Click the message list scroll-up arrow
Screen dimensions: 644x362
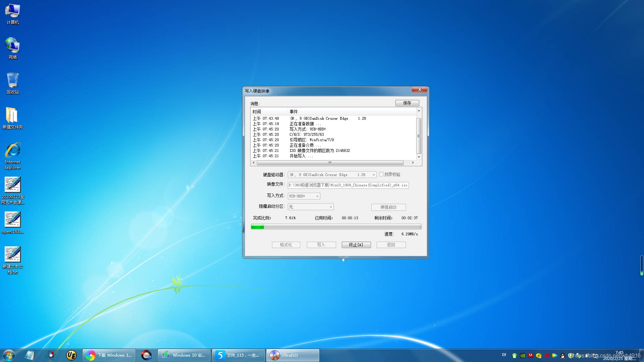[x=419, y=110]
